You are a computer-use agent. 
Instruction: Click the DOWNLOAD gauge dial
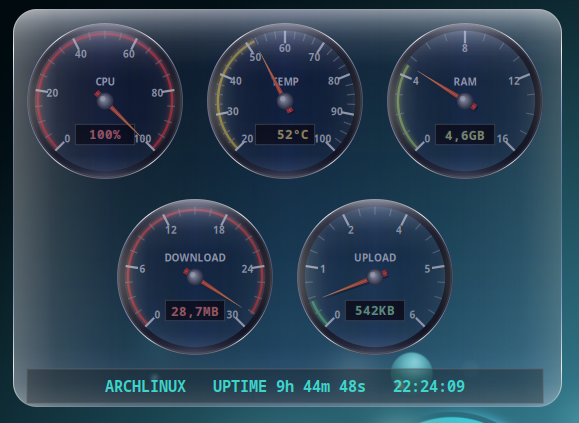coord(195,277)
